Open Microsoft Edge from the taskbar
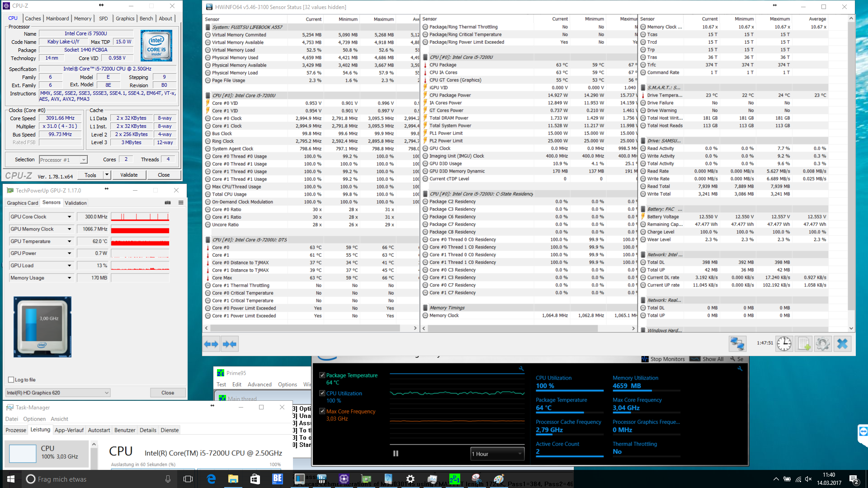The image size is (868, 488). tap(211, 479)
